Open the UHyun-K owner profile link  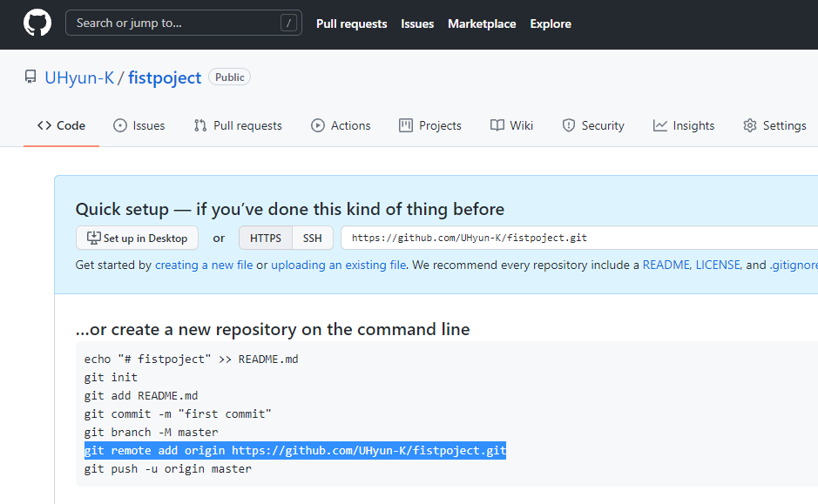(x=79, y=77)
